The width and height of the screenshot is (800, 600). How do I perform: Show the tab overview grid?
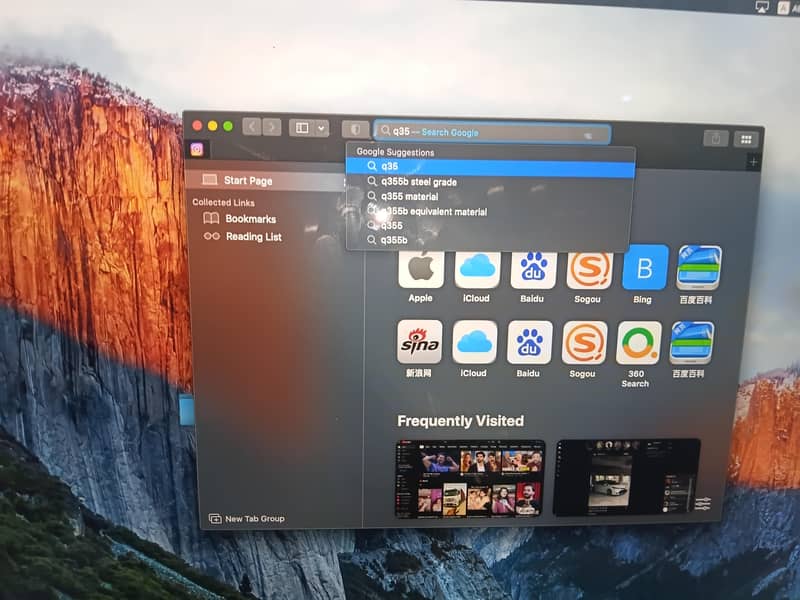[x=746, y=139]
